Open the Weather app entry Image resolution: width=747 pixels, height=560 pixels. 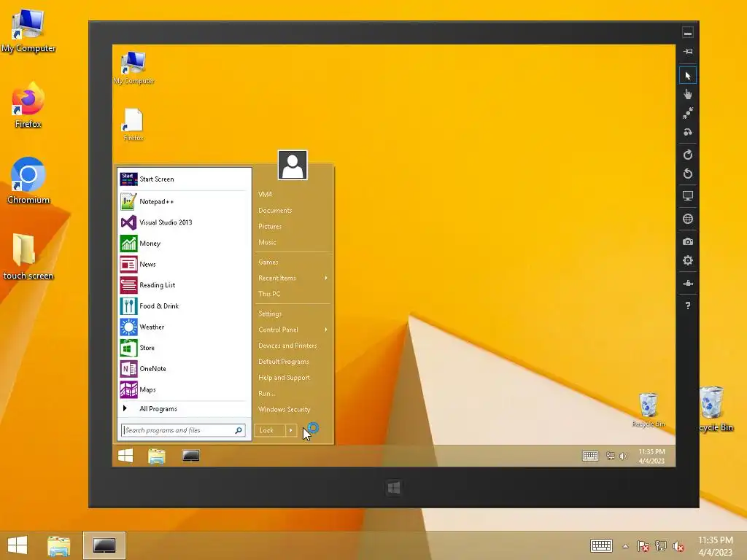coord(184,327)
